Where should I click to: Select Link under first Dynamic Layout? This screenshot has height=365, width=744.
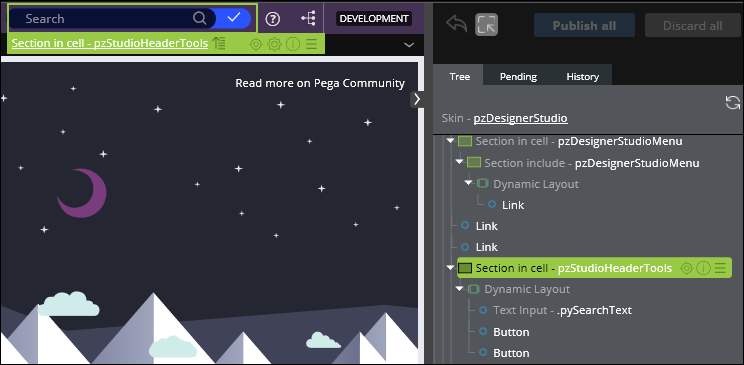[513, 205]
